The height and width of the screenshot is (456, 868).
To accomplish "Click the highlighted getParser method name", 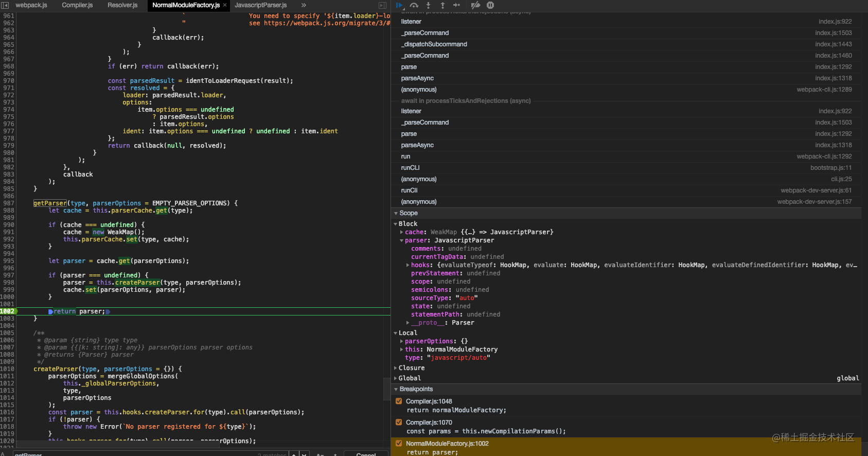I will 50,203.
